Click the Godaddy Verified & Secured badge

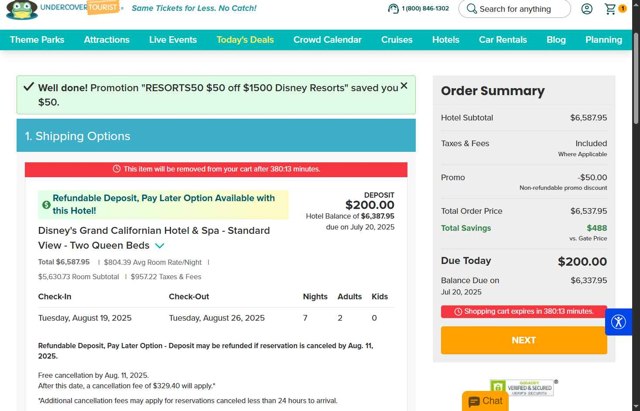[523, 388]
